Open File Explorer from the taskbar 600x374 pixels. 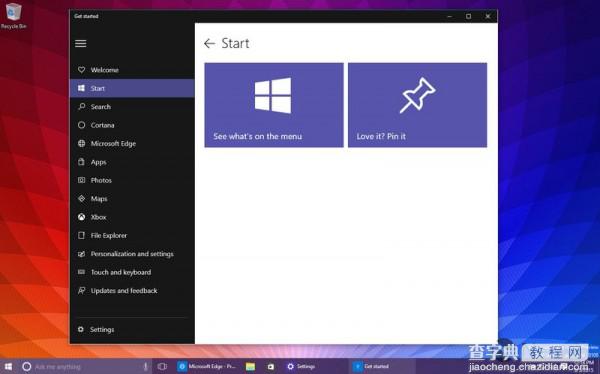click(250, 366)
